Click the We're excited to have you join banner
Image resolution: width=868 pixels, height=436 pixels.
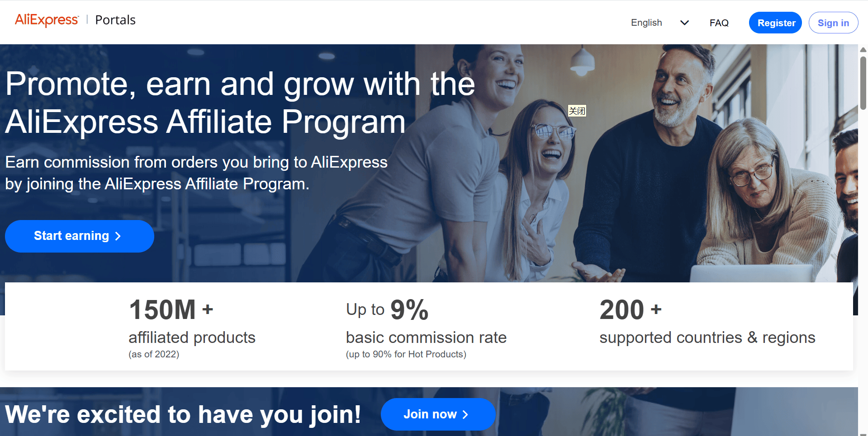click(183, 414)
